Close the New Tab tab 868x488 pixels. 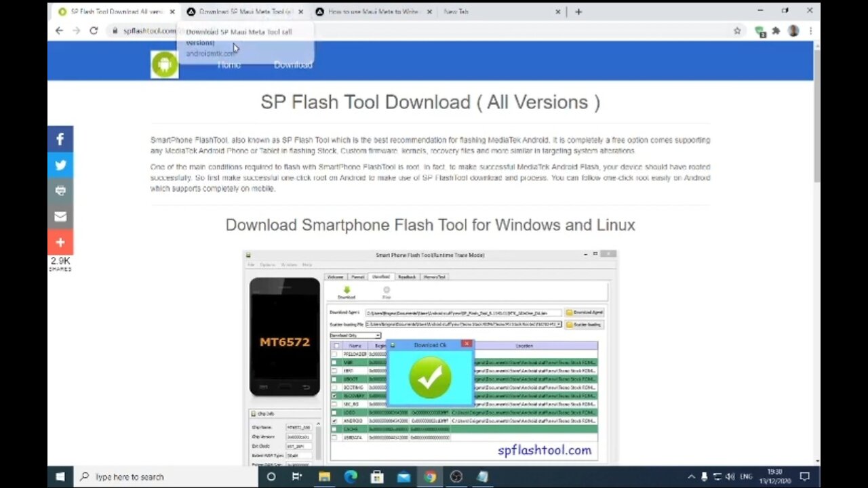click(558, 12)
